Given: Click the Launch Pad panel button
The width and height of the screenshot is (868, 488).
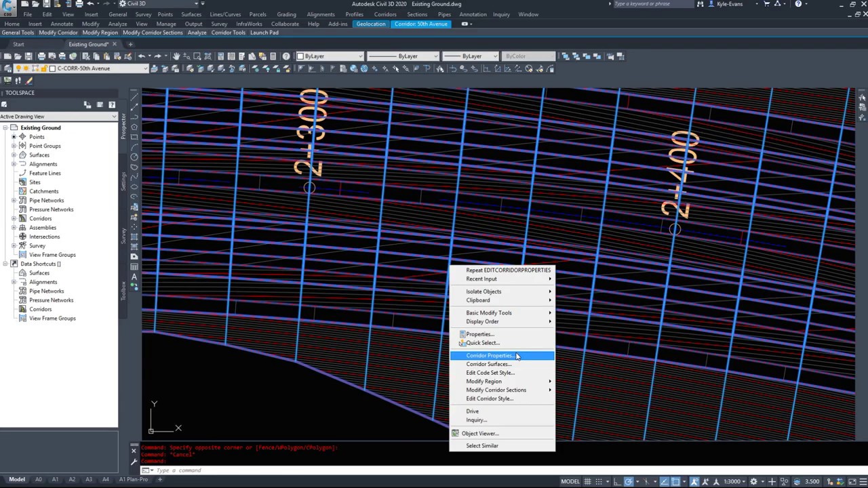Looking at the screenshot, I should [264, 33].
